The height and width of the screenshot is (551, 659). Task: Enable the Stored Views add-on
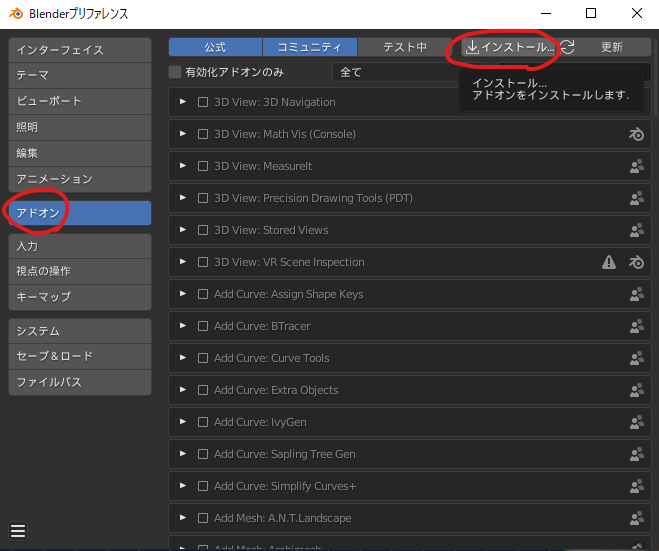pyautogui.click(x=203, y=230)
